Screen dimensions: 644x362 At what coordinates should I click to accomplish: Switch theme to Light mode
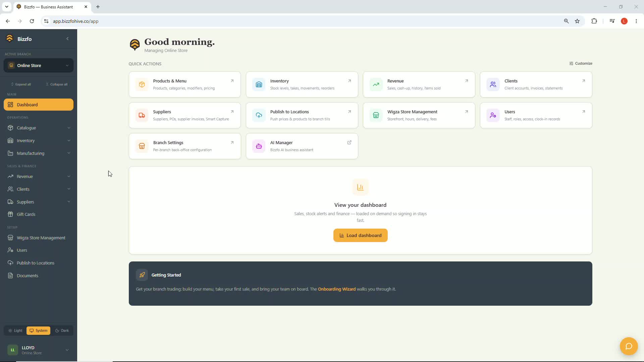click(15, 330)
